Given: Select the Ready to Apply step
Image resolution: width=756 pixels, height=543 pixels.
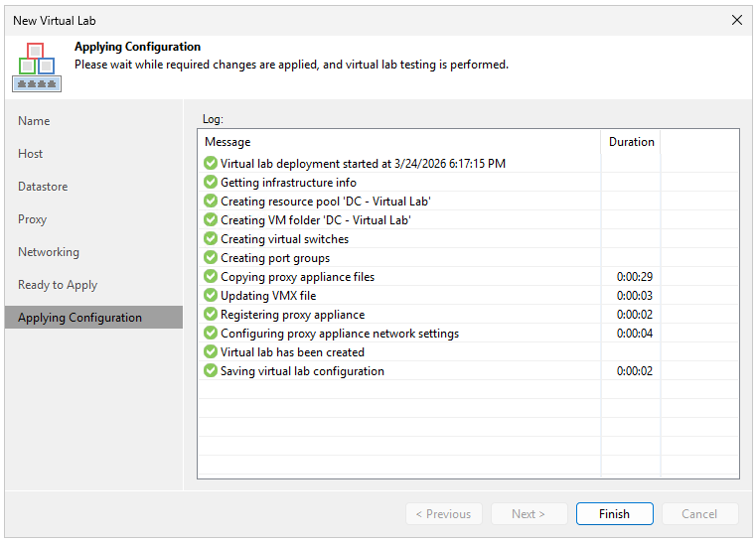Looking at the screenshot, I should [x=58, y=285].
